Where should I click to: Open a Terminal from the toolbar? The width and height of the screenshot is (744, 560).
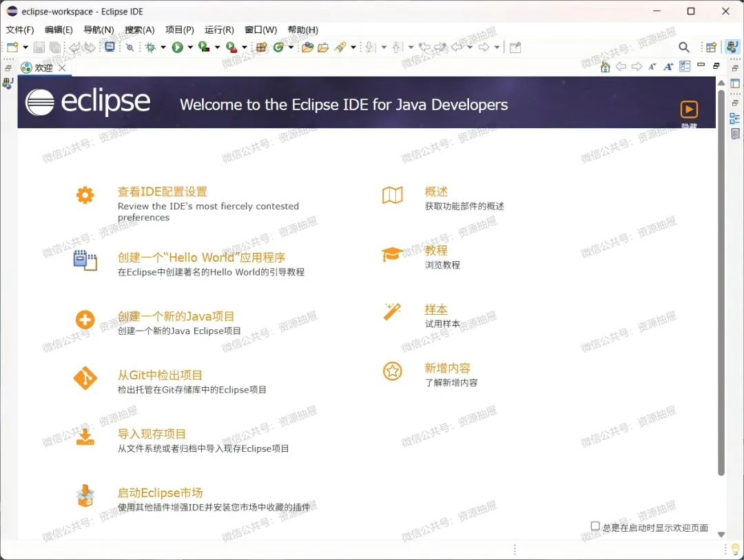point(110,47)
